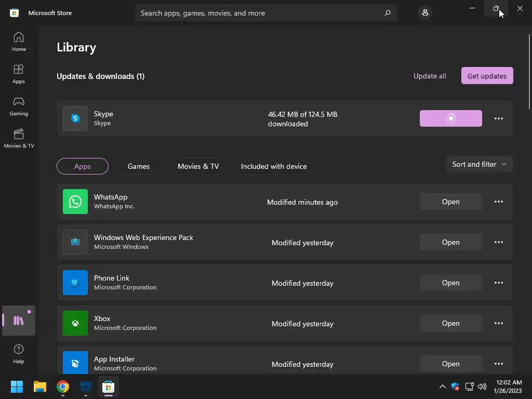Click the "Updates & downloads (1)" heading
Viewport: 532px width, 399px height.
[101, 76]
